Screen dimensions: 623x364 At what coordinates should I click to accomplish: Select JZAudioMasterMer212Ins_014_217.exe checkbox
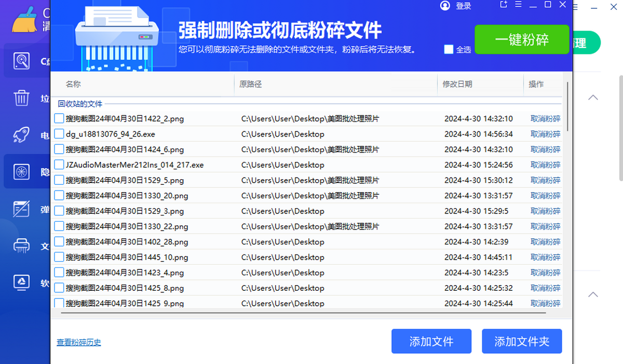click(59, 165)
